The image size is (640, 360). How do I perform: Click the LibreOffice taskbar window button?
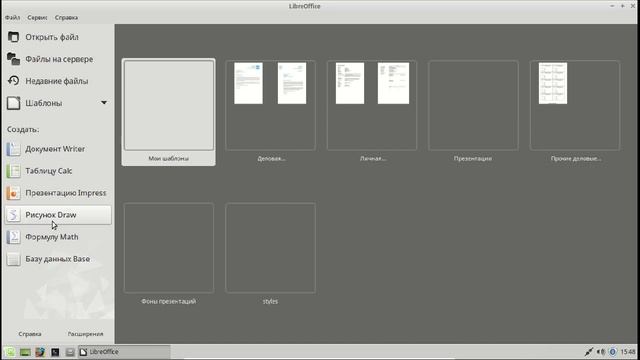pyautogui.click(x=124, y=352)
